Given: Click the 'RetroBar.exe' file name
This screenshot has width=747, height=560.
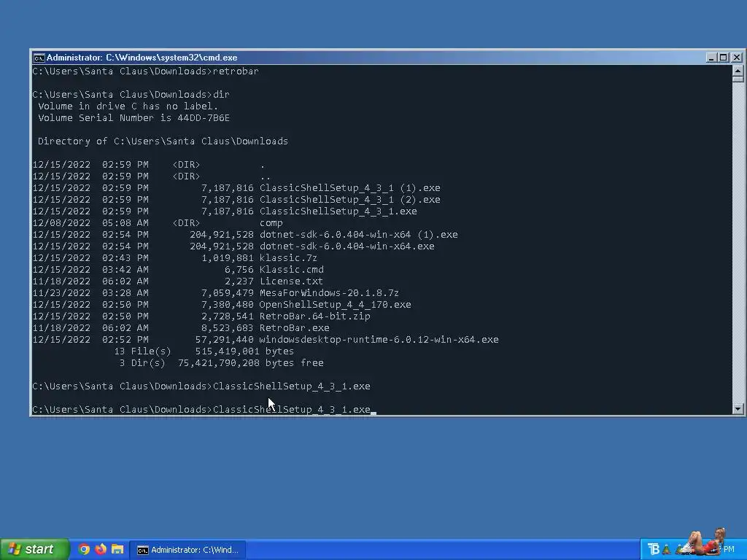Looking at the screenshot, I should pos(294,328).
